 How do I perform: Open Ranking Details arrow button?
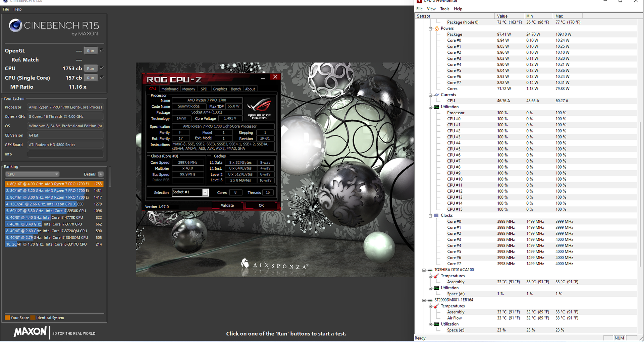tap(101, 174)
